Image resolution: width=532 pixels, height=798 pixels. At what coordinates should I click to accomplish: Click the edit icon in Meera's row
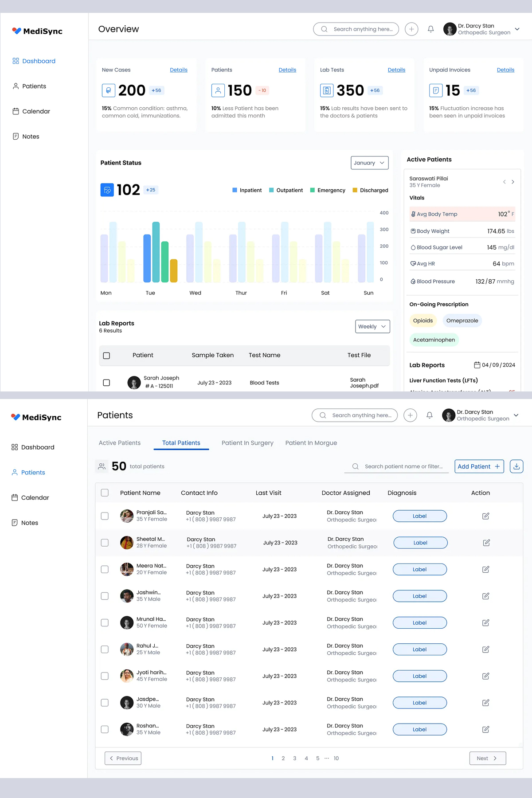tap(486, 569)
